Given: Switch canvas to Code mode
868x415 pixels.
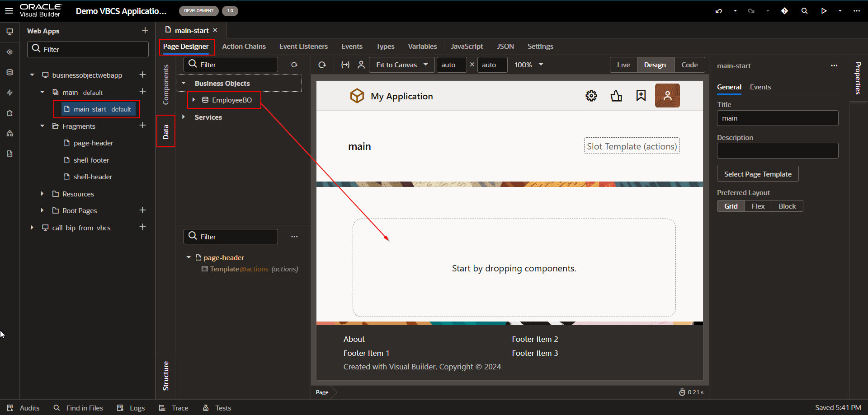Looking at the screenshot, I should 689,65.
